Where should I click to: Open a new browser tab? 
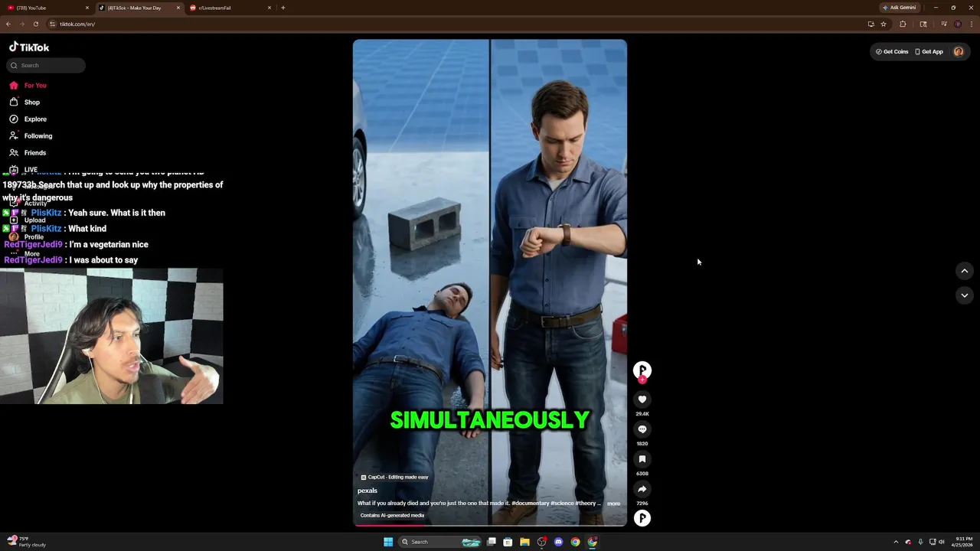283,8
